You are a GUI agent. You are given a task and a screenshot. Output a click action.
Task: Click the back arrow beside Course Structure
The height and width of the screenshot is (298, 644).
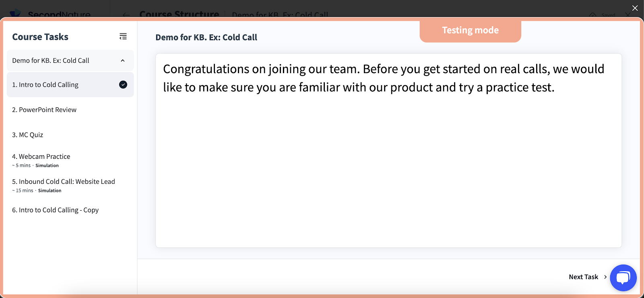tap(126, 15)
